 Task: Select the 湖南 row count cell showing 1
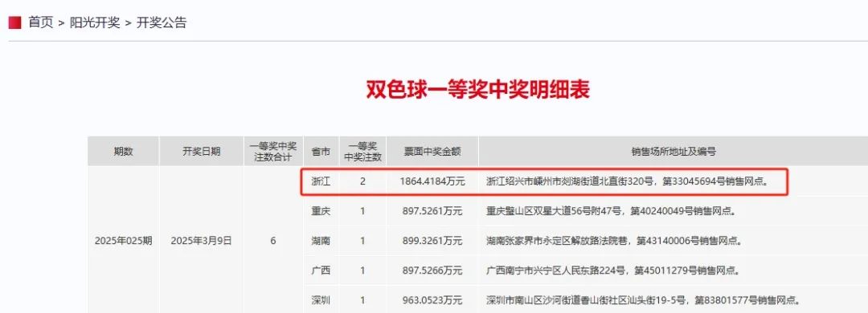click(x=362, y=241)
